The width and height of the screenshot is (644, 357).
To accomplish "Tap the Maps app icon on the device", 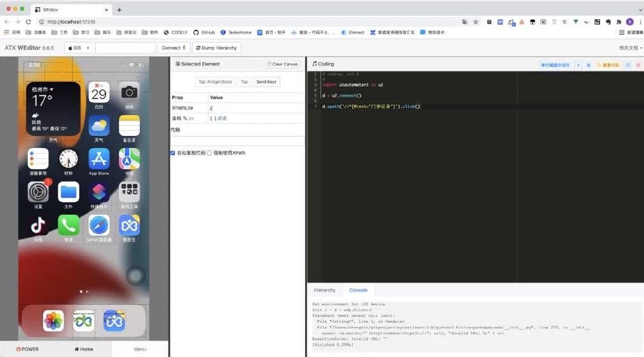I will [130, 159].
